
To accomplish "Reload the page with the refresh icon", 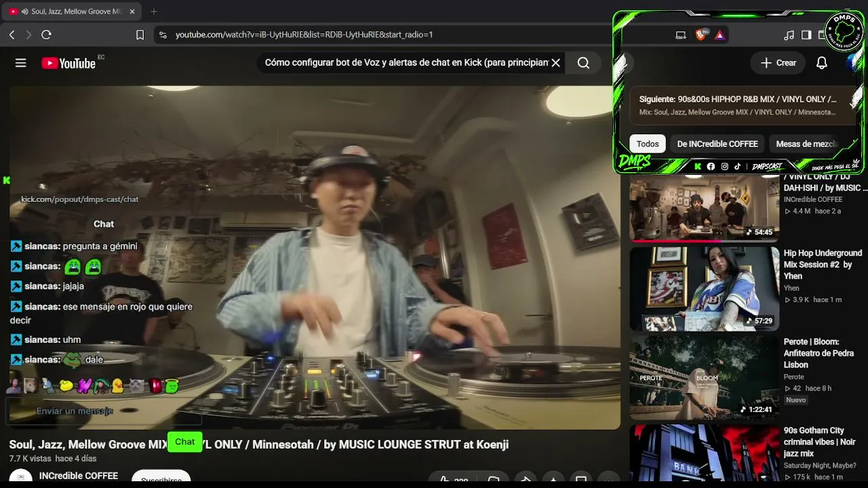I will [x=46, y=35].
